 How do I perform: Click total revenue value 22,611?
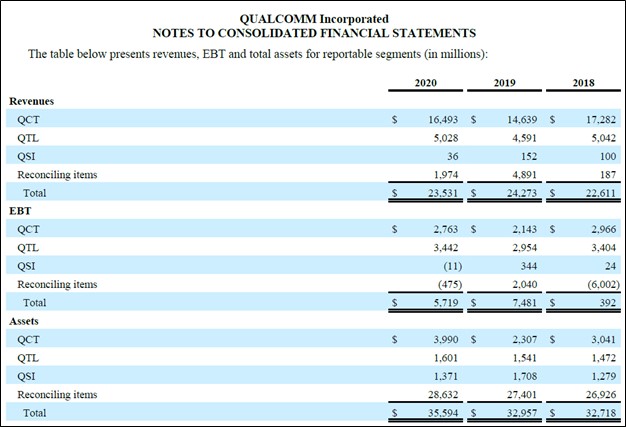point(601,193)
